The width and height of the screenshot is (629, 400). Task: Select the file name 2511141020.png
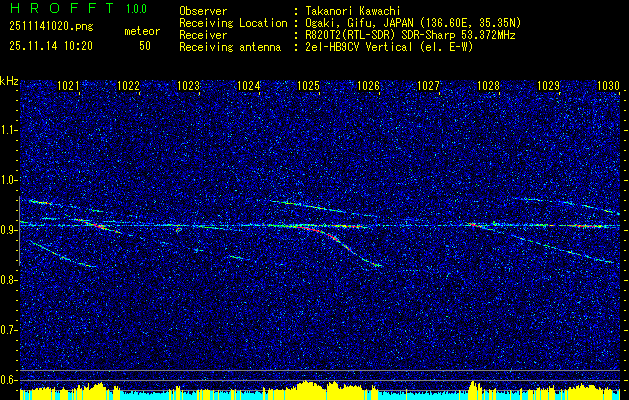tap(51, 27)
